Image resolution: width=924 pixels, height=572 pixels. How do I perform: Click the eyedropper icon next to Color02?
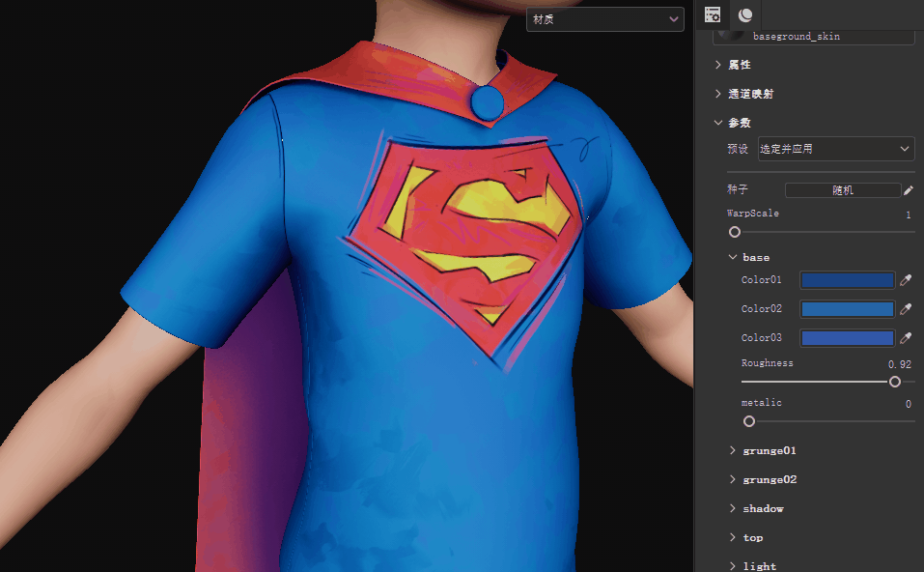tap(906, 308)
